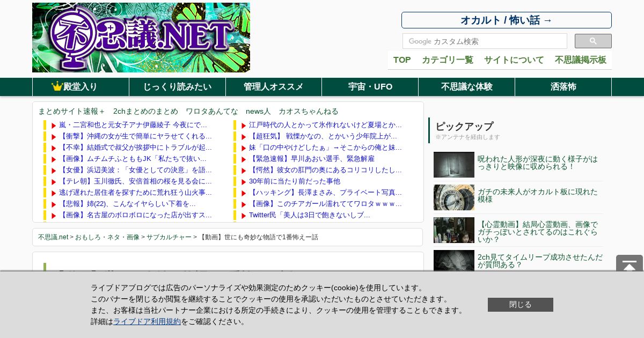Open the 江戸時代の人とかって氷作れない headline
Screen dimensions: 644x338
325,125
